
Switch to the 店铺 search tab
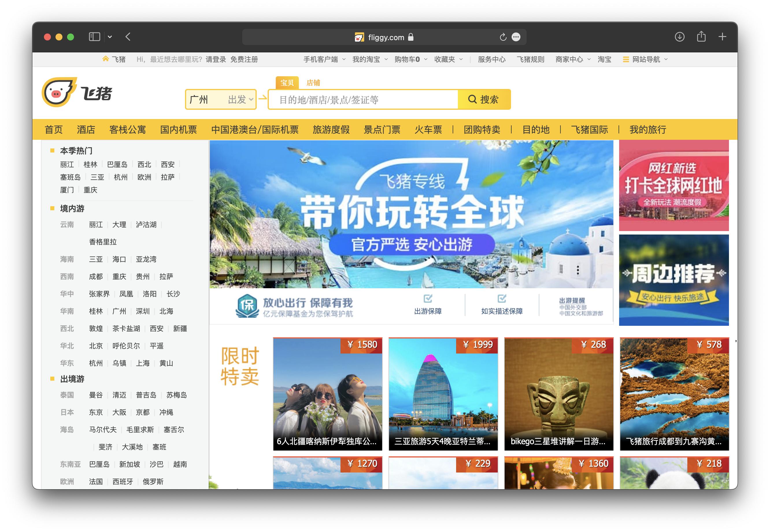click(x=313, y=82)
